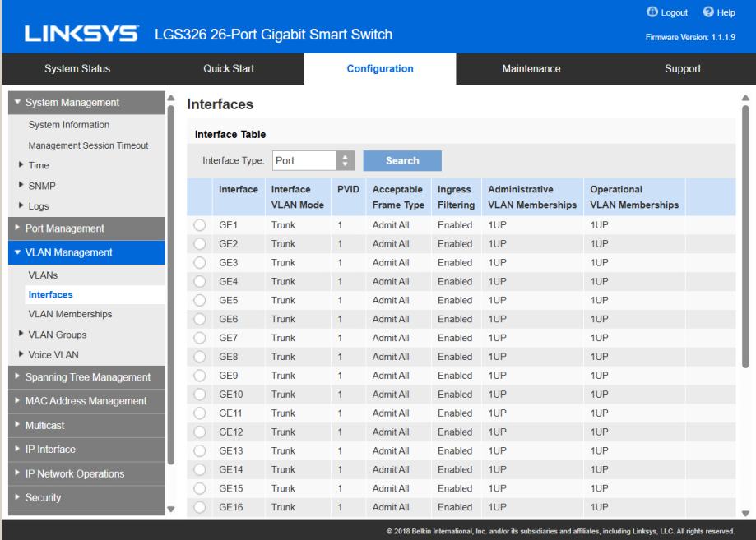The height and width of the screenshot is (540, 756).
Task: Switch to the System Status tab
Action: click(77, 69)
